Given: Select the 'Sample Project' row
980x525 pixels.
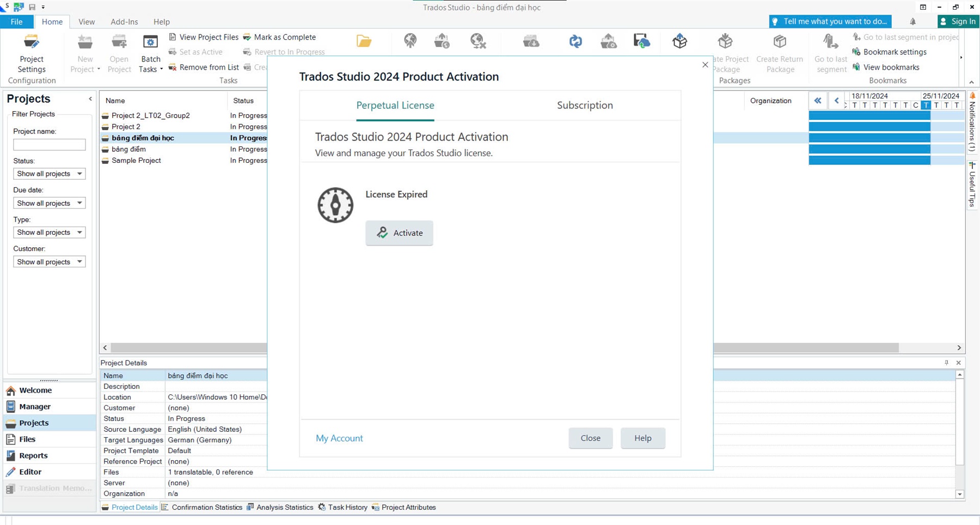Looking at the screenshot, I should click(x=136, y=161).
